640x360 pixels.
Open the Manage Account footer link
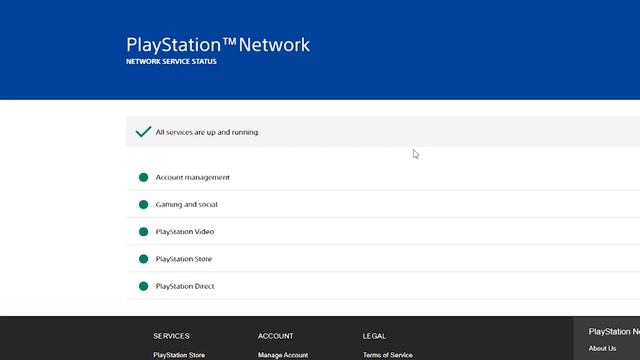(x=283, y=355)
